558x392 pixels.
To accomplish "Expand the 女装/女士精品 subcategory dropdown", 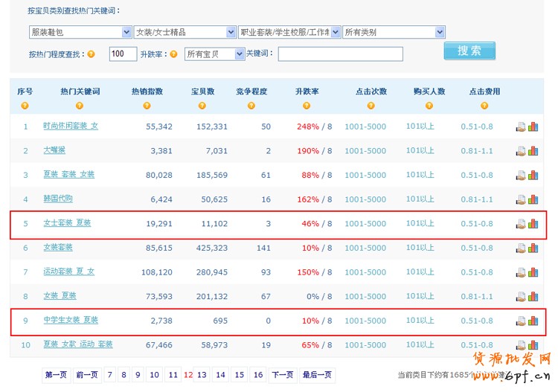I will tap(185, 32).
